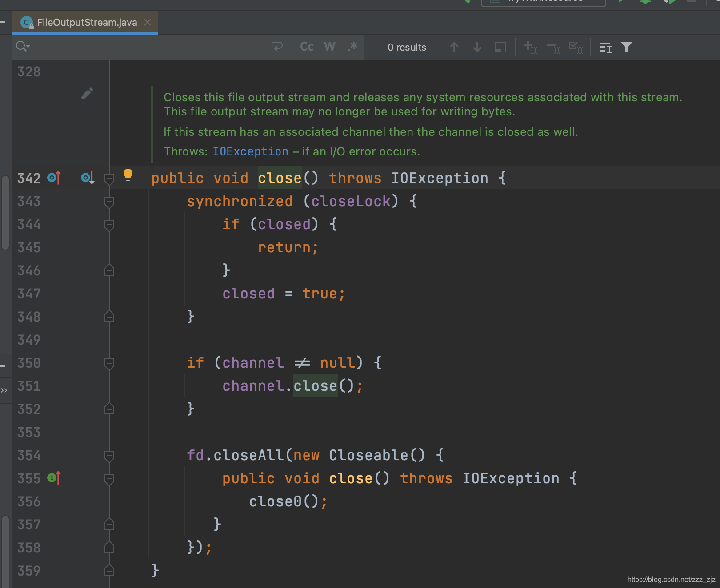This screenshot has width=720, height=588.
Task: Collapse fold end marker at line 346
Action: (109, 270)
